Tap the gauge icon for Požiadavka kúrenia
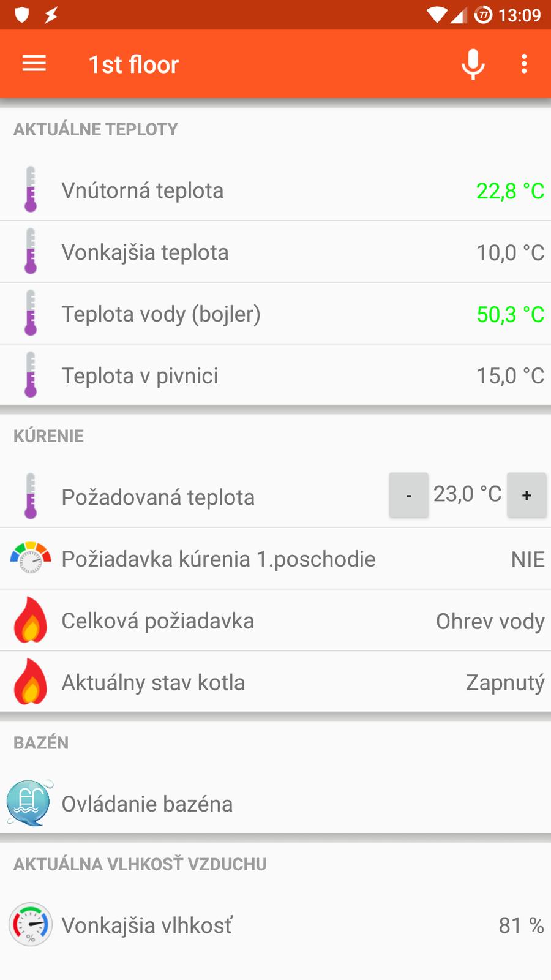The image size is (551, 980). pos(31,558)
